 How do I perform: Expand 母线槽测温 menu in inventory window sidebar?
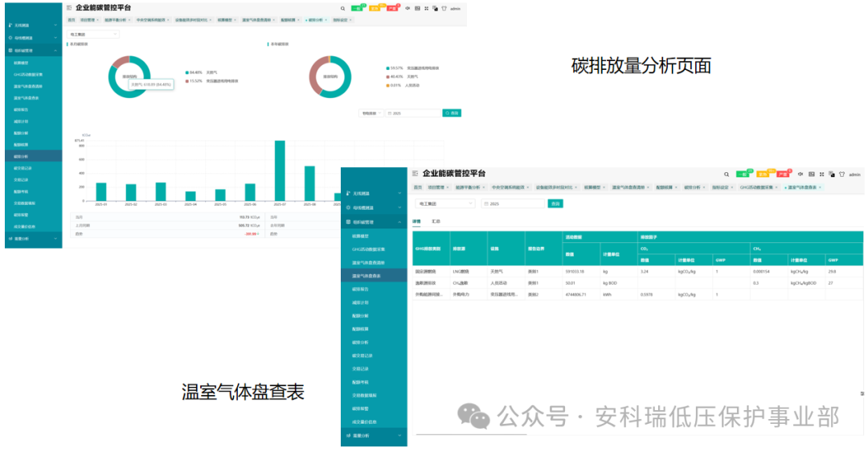[374, 208]
